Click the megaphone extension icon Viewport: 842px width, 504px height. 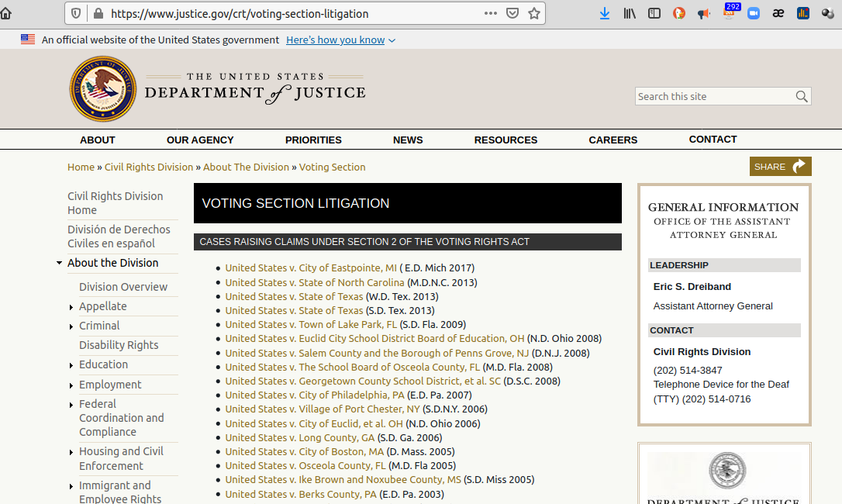click(703, 13)
